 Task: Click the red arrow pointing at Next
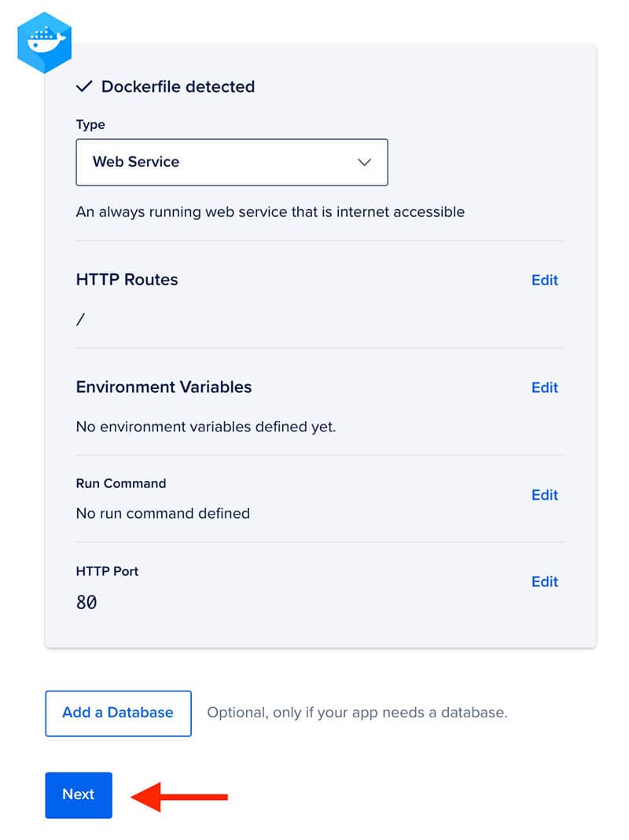coord(179,797)
